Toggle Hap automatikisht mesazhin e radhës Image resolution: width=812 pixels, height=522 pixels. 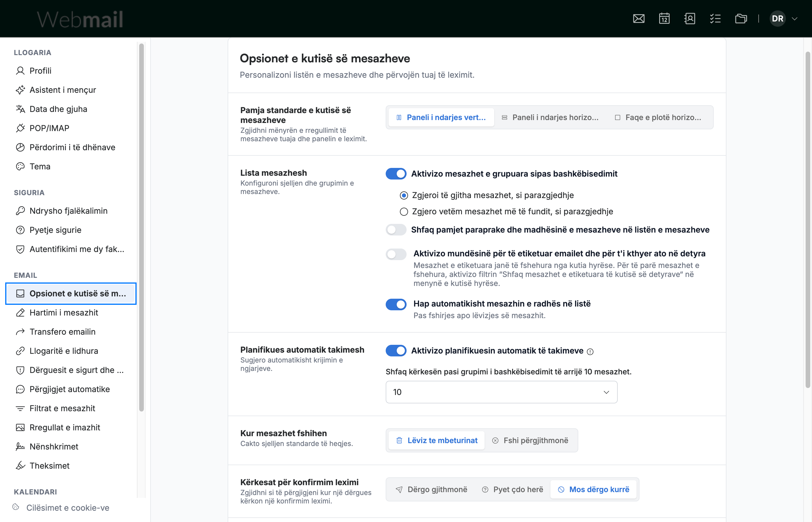[x=396, y=304]
